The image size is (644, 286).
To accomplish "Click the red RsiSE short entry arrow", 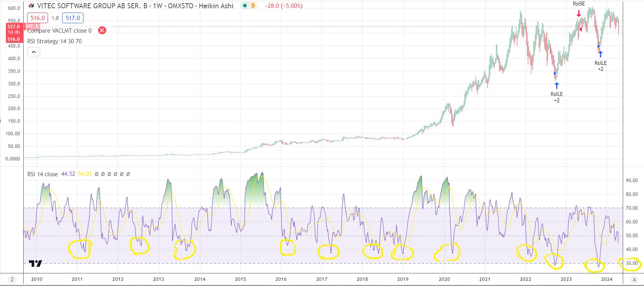I will [x=579, y=14].
